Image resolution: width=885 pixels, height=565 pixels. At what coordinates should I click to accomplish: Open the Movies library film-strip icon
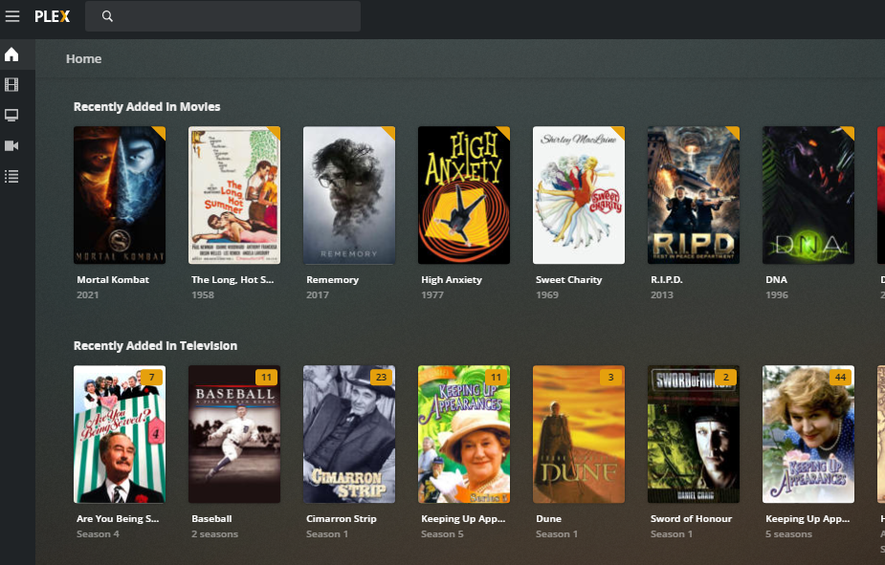click(x=11, y=85)
